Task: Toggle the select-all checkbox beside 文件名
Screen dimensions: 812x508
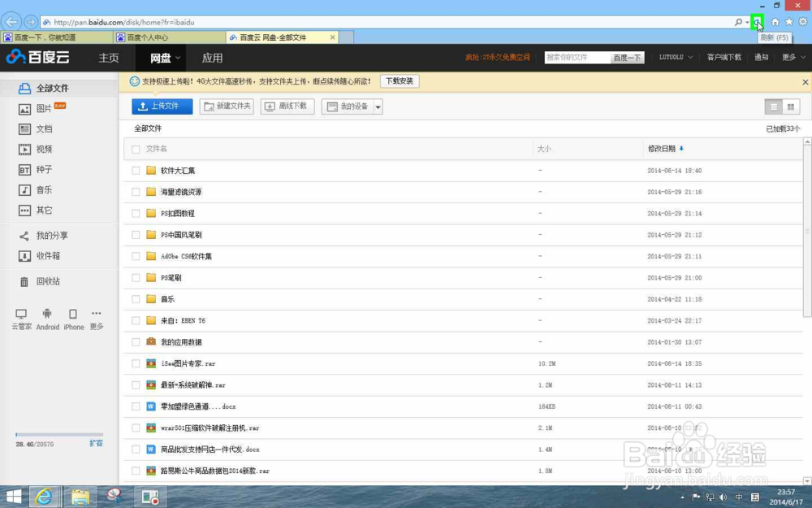Action: tap(136, 150)
